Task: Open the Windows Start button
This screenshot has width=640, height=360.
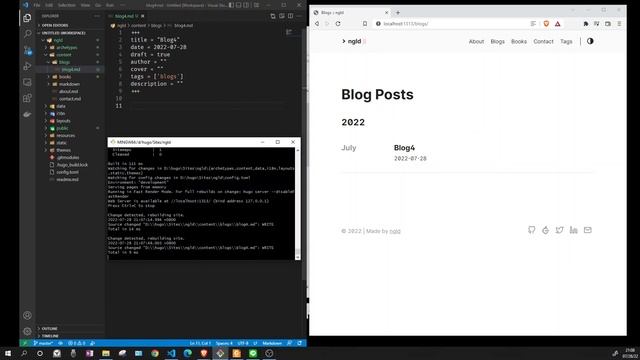Action: click(8, 353)
